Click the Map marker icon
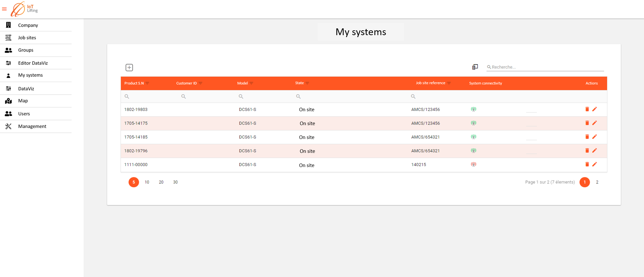The width and height of the screenshot is (644, 277). 8,101
